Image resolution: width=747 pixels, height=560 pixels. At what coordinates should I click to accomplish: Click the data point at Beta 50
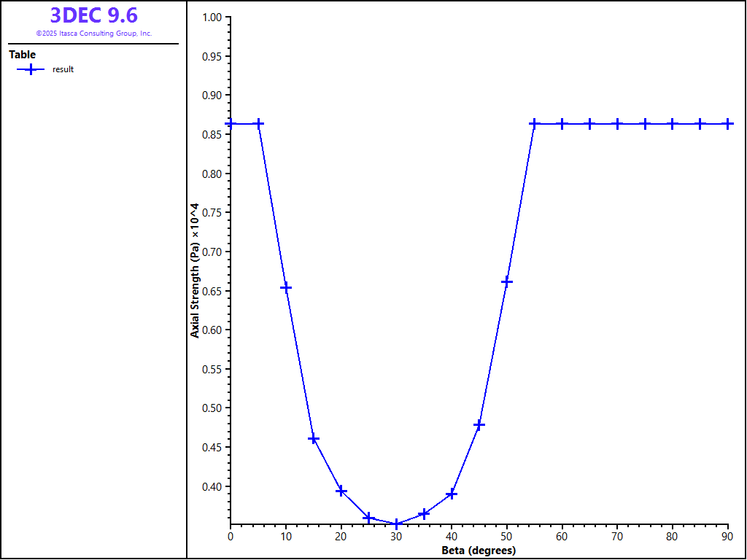coord(507,281)
